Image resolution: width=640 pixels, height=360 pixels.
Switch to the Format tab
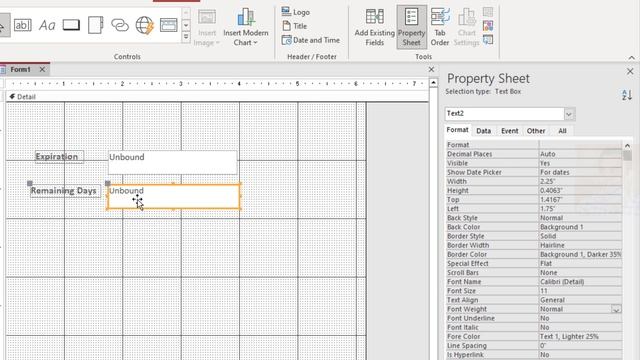457,130
